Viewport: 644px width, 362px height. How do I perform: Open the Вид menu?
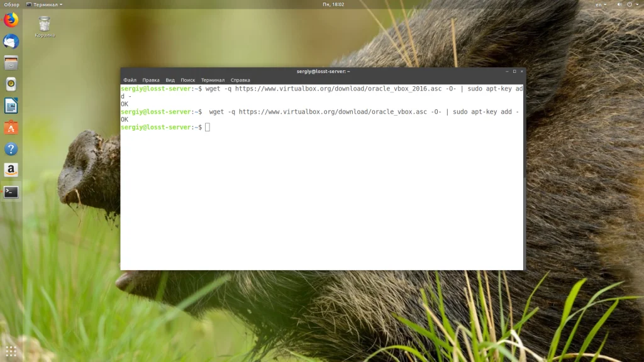pyautogui.click(x=170, y=80)
